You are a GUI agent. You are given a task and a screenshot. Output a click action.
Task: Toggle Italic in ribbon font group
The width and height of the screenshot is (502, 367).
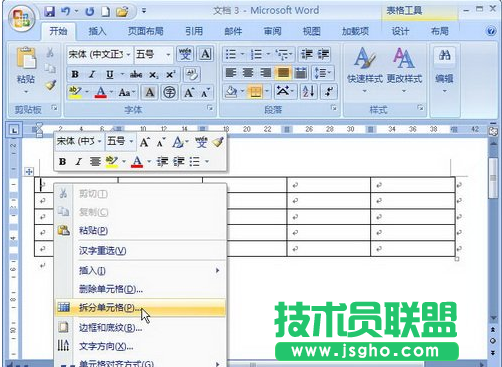click(92, 74)
